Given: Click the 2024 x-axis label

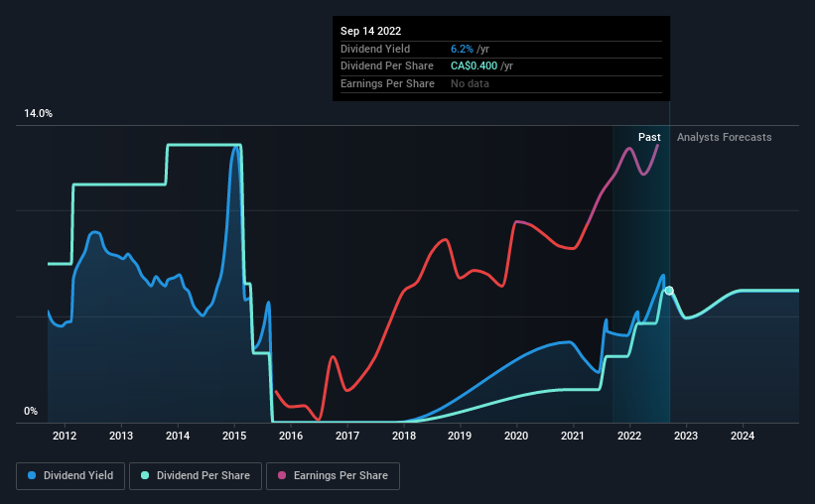Looking at the screenshot, I should (x=743, y=436).
